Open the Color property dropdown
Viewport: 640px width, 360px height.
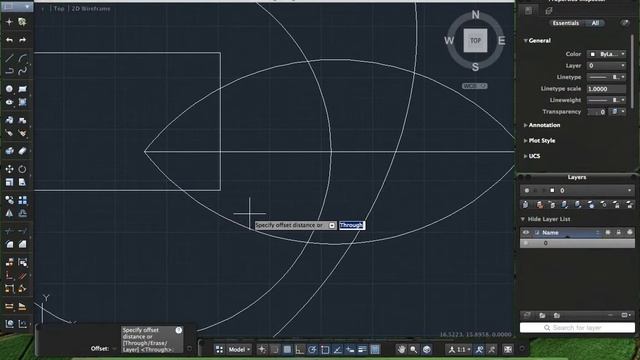[x=607, y=54]
